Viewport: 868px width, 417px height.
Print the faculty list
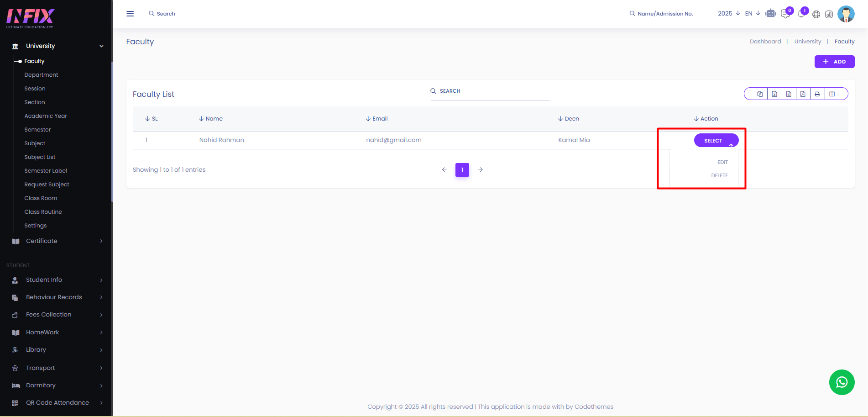(817, 94)
